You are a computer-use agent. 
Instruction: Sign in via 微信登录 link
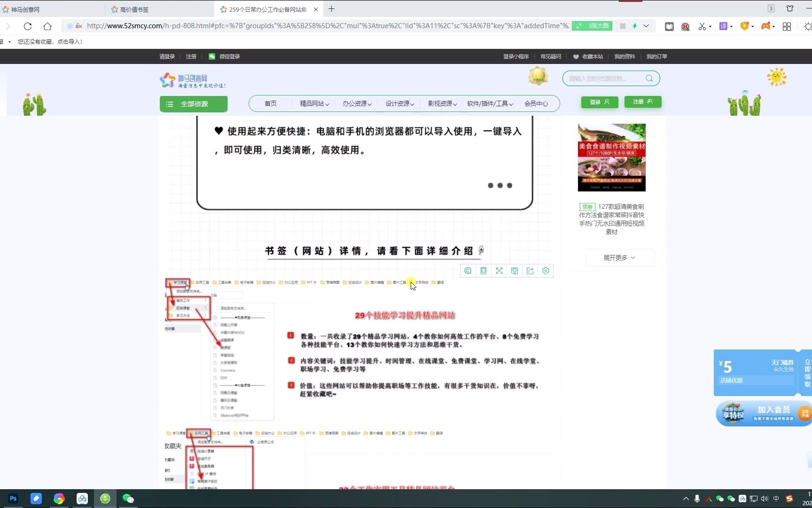(228, 56)
